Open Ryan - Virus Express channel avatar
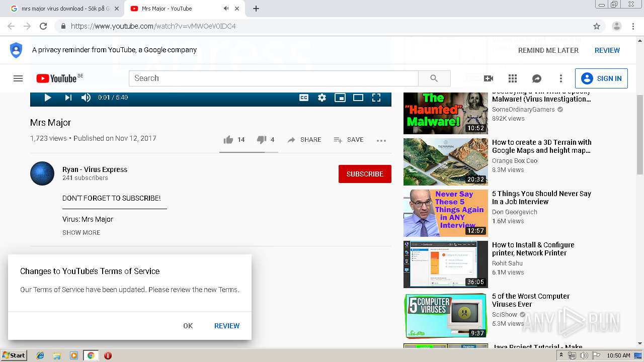The height and width of the screenshot is (362, 644). [x=42, y=173]
